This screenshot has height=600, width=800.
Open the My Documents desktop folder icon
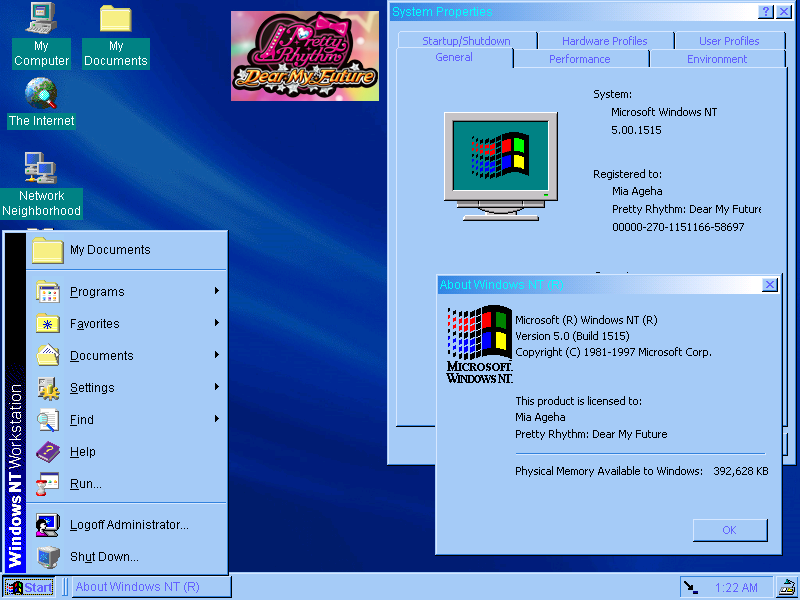point(116,36)
